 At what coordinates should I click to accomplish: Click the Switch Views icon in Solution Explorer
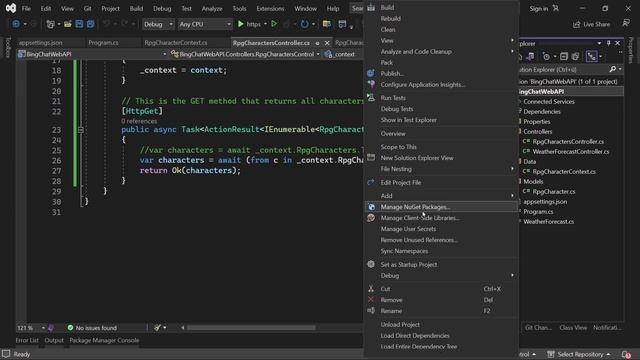coord(530,56)
